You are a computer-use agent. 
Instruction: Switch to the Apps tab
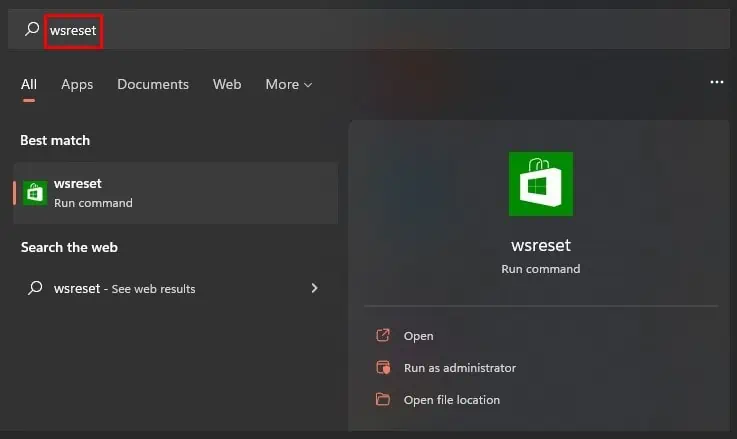pyautogui.click(x=77, y=85)
